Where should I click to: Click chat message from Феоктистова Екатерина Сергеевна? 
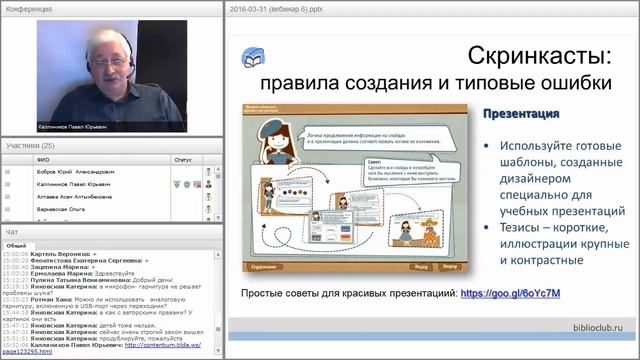(76, 260)
